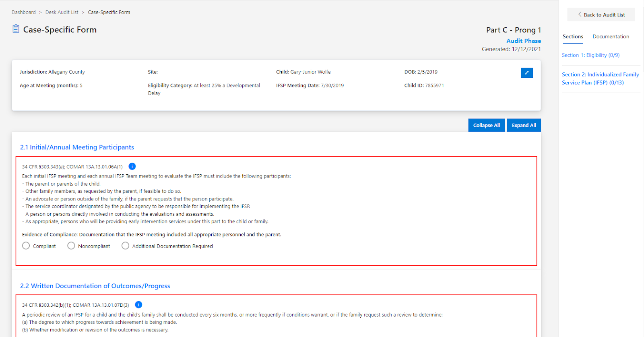
Task: Toggle 2.2 Written Documentation of Outcomes/Progress section
Action: [x=95, y=286]
